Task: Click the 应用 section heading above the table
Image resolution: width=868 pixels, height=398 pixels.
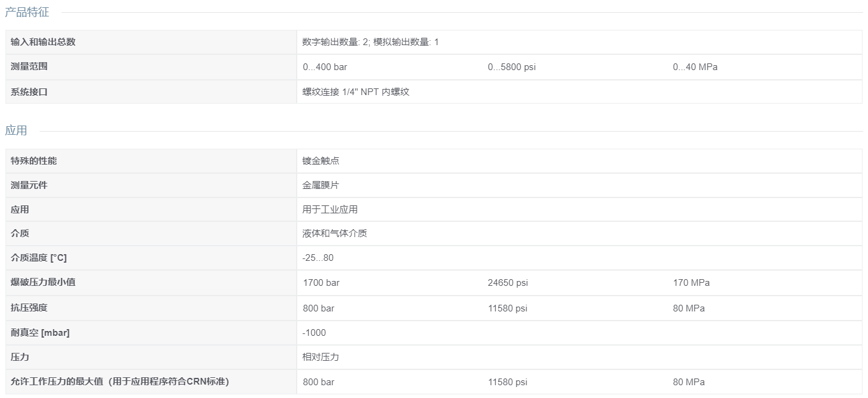Action: click(16, 130)
